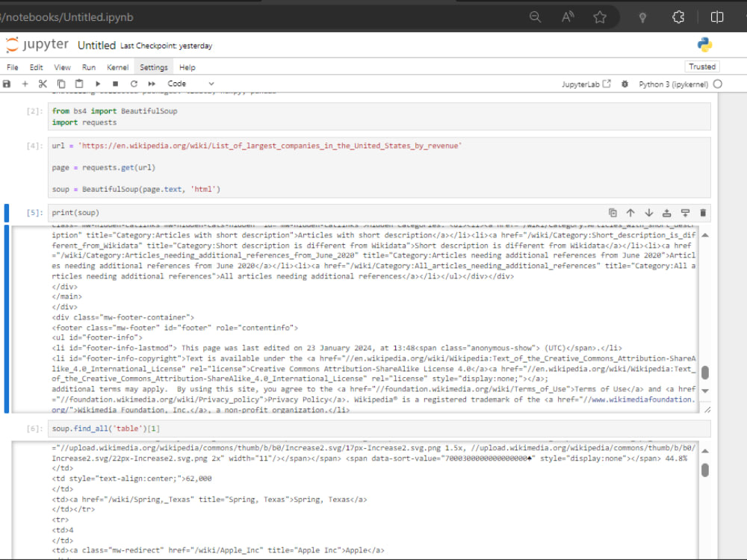Delete the cell using trash icon
This screenshot has width=747, height=560.
point(703,212)
